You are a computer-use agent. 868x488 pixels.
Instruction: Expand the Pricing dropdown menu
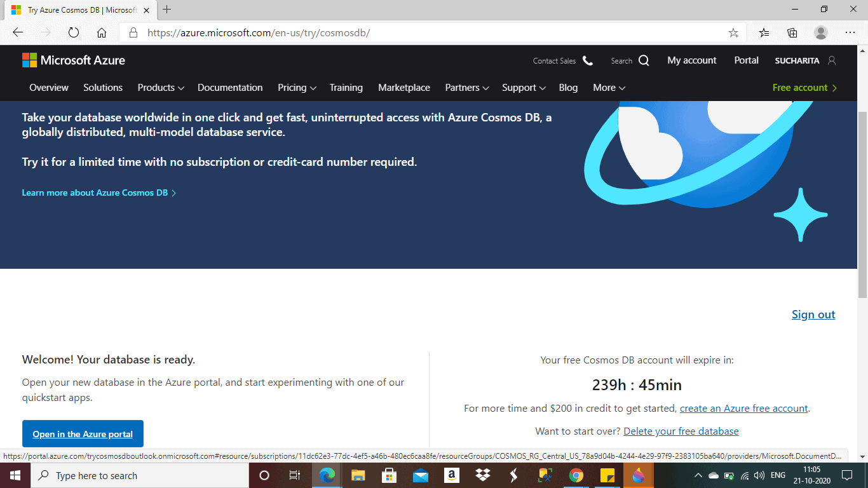coord(297,88)
